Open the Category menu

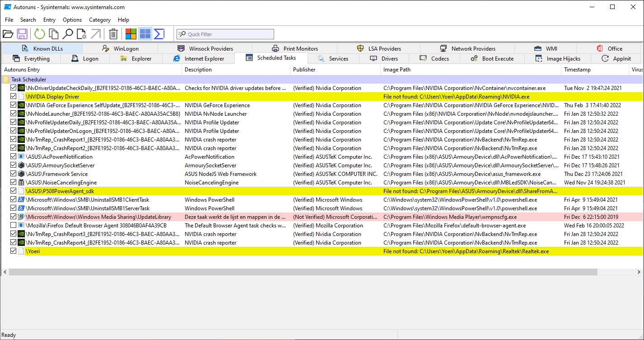(100, 20)
